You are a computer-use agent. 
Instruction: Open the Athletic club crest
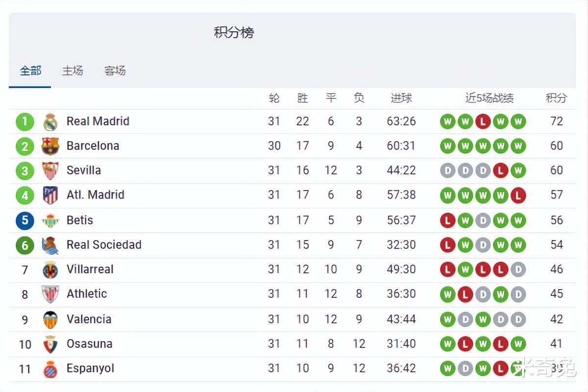pyautogui.click(x=50, y=294)
